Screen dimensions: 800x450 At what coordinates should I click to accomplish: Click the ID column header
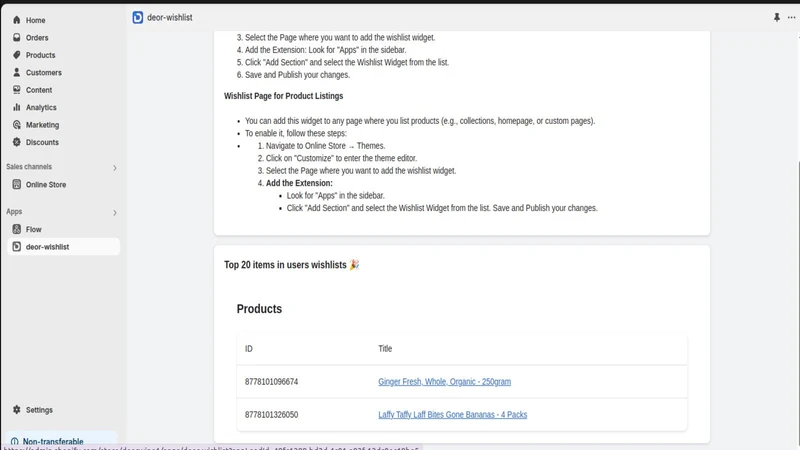click(248, 348)
